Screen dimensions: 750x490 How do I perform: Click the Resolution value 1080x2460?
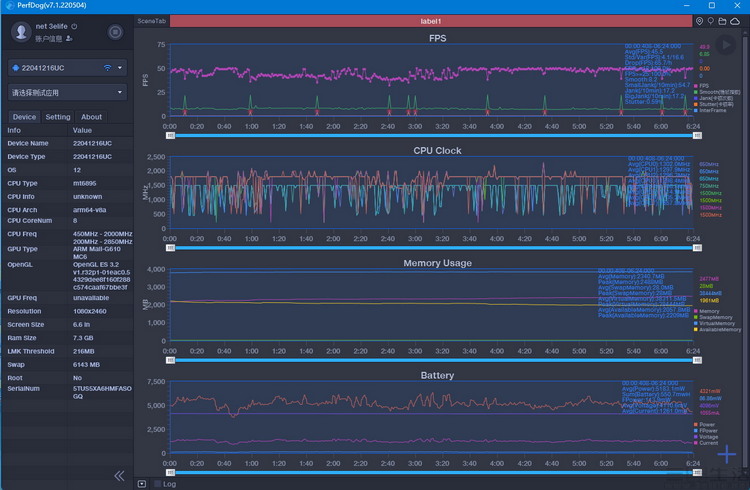click(x=90, y=311)
